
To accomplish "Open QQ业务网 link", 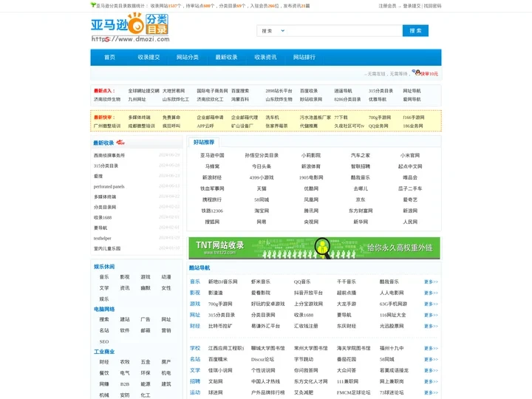I will [x=378, y=126].
